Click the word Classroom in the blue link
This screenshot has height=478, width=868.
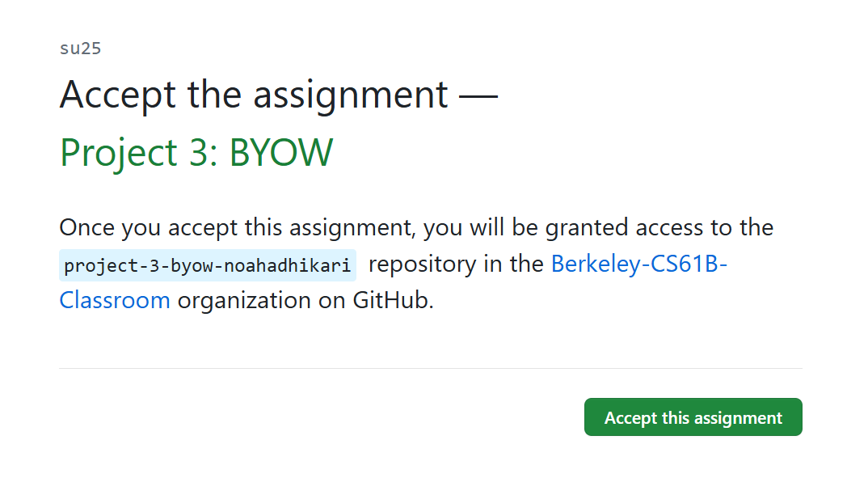coord(115,300)
